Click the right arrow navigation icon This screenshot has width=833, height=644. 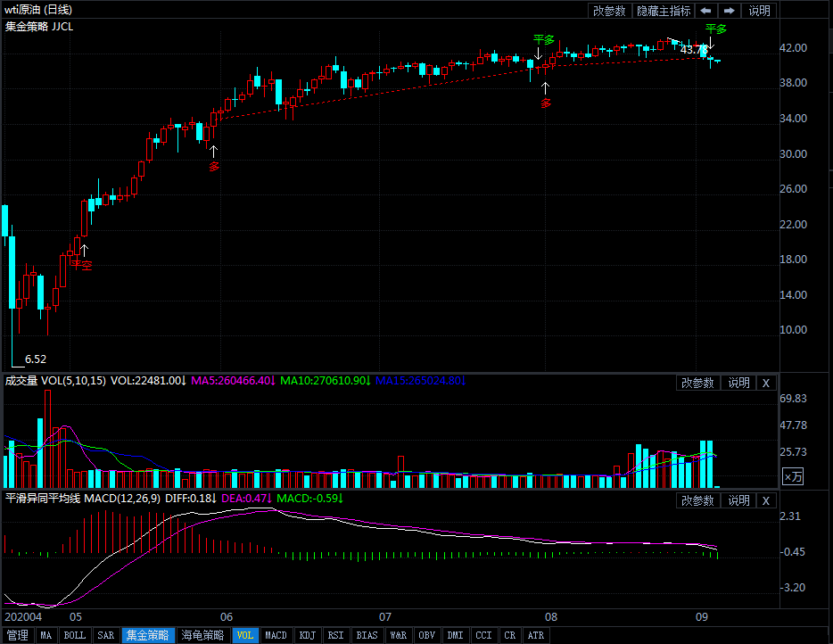tap(730, 11)
